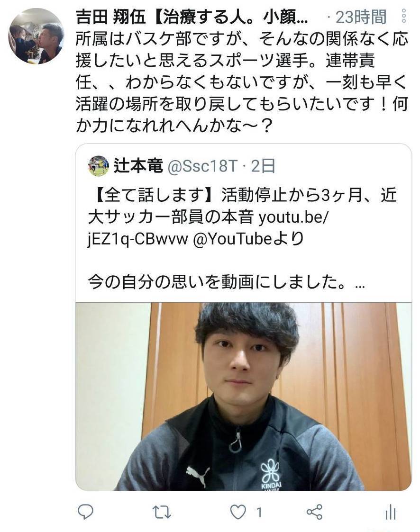Open 吉田 翔伍 profile avatar
This screenshot has width=420, height=532.
point(36,36)
